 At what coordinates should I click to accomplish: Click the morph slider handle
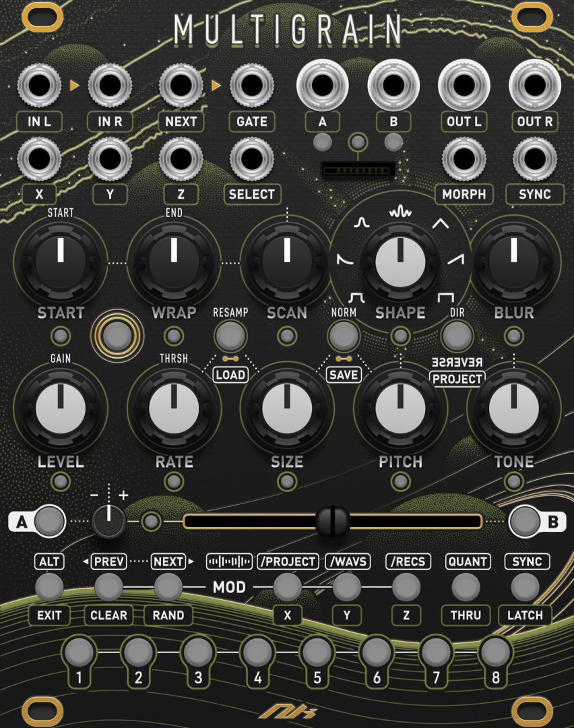(332, 521)
